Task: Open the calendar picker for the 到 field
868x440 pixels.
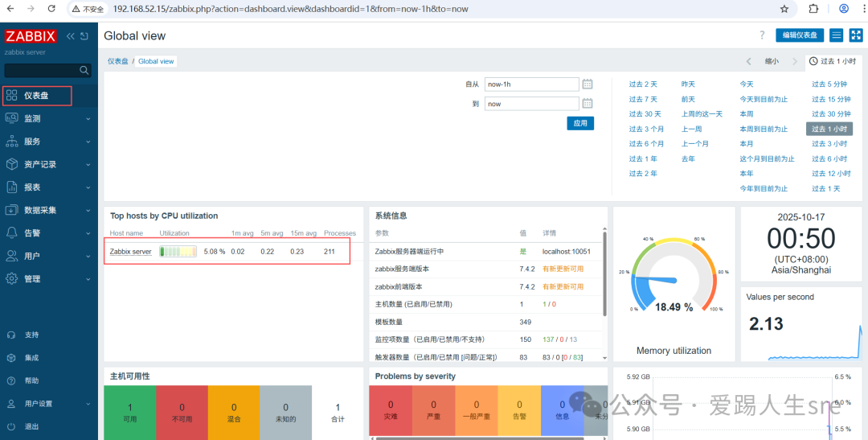Action: [x=587, y=103]
